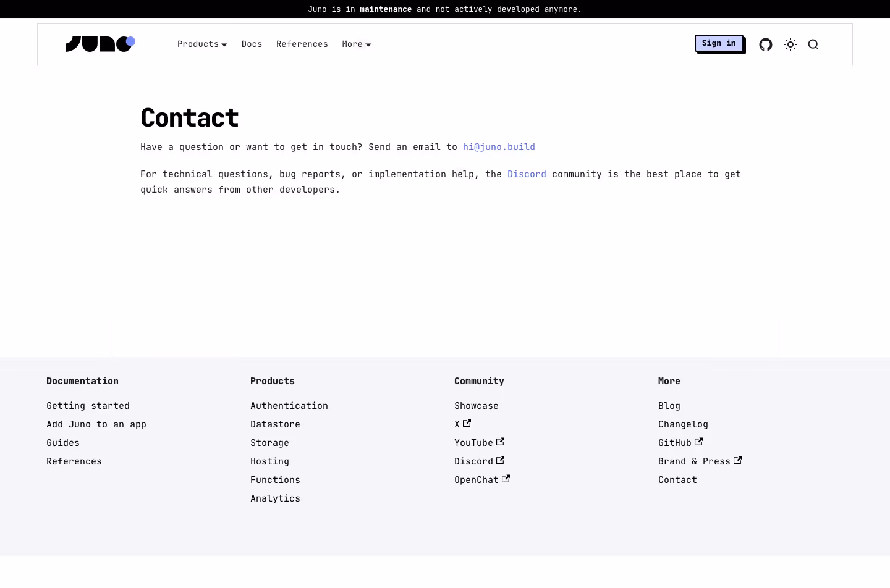
Task: Open Hosting product link
Action: pyautogui.click(x=269, y=461)
